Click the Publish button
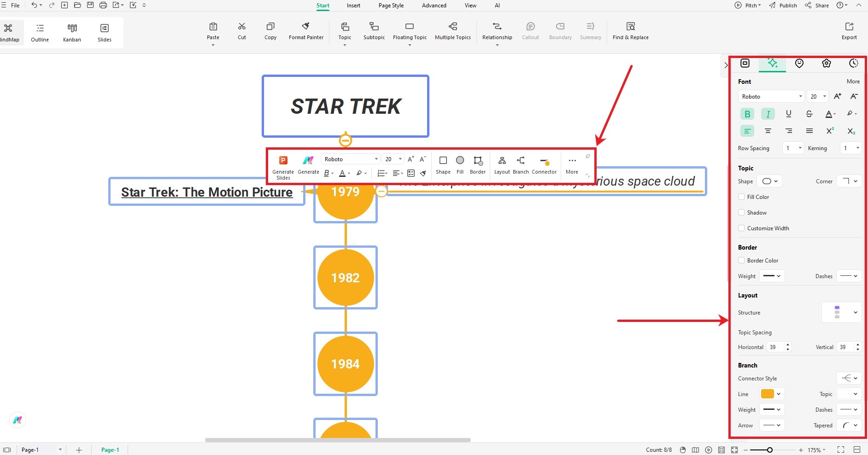This screenshot has width=868, height=455. click(783, 6)
